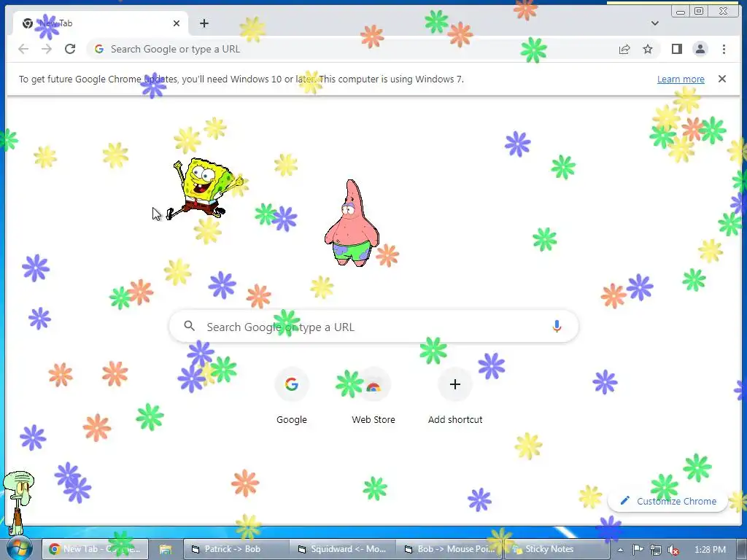Open the Chrome three-dot menu

click(724, 49)
